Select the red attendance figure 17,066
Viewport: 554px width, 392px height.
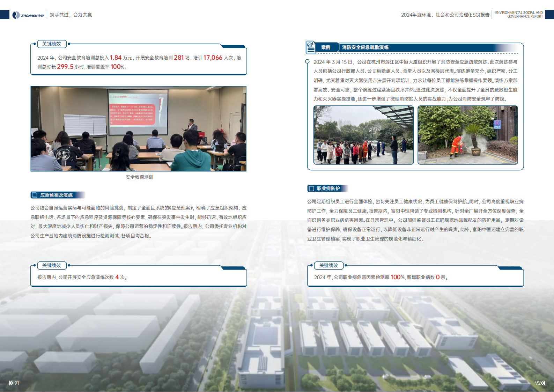click(x=213, y=58)
